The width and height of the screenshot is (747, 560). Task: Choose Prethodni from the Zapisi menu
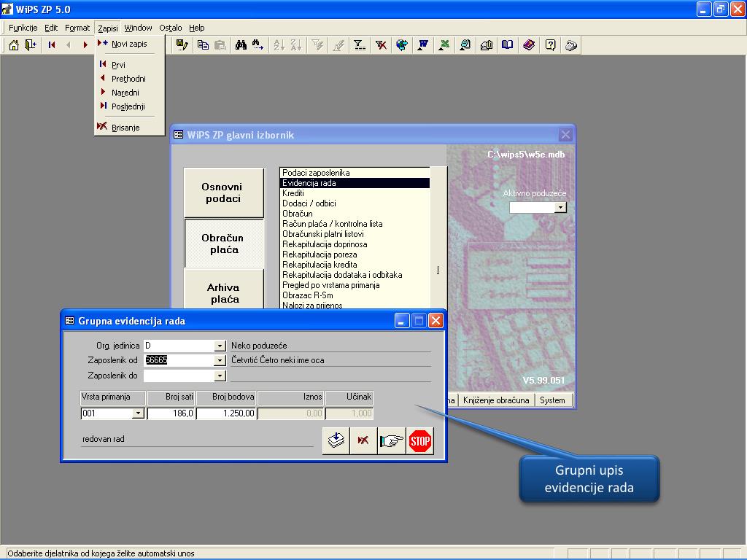click(x=130, y=79)
